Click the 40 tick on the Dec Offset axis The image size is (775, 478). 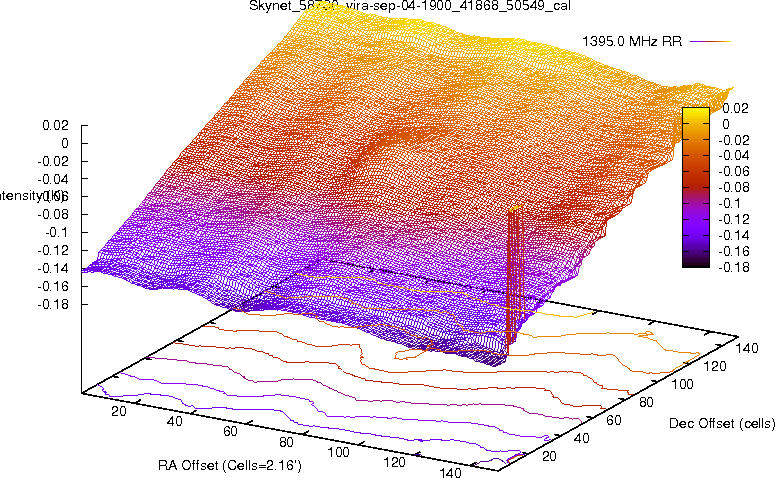tap(581, 438)
